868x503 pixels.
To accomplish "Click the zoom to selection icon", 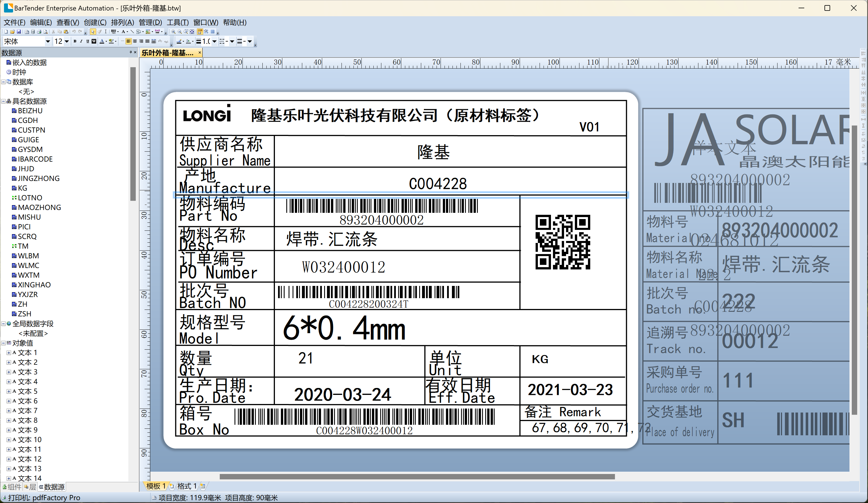I will (186, 32).
